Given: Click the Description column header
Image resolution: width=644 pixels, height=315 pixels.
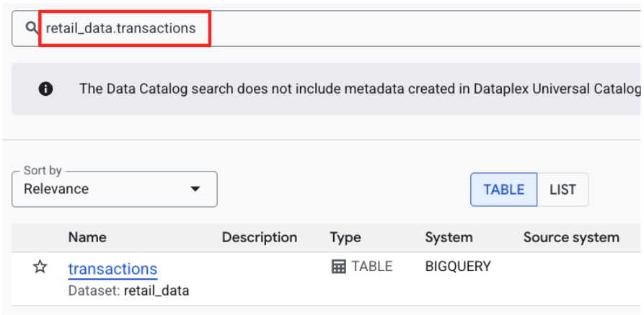Looking at the screenshot, I should point(260,237).
